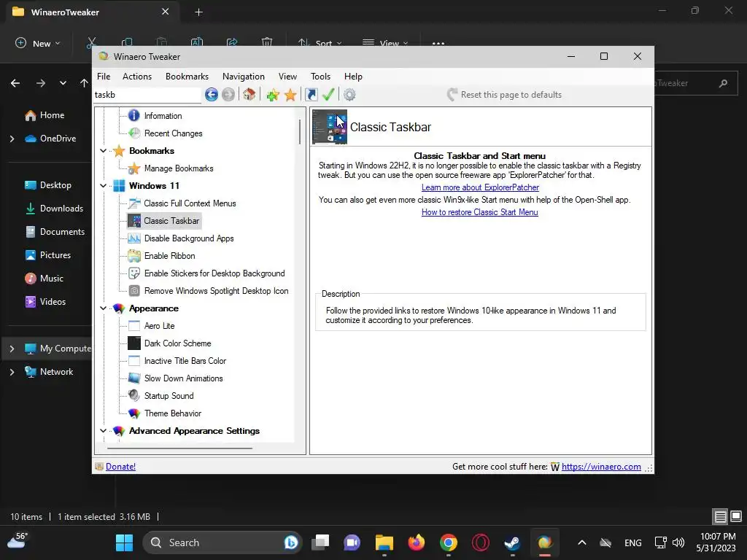Collapse the Bookmarks tree section
747x560 pixels.
(x=104, y=151)
